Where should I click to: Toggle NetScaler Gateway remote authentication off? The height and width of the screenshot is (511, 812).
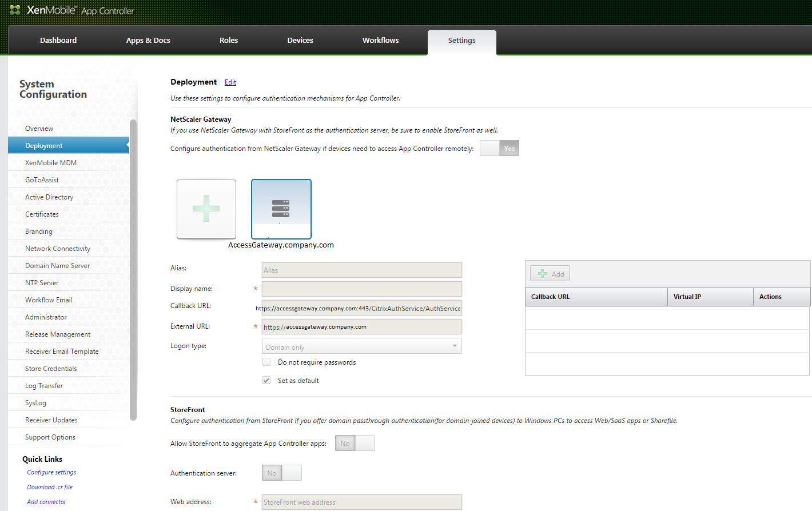(489, 148)
